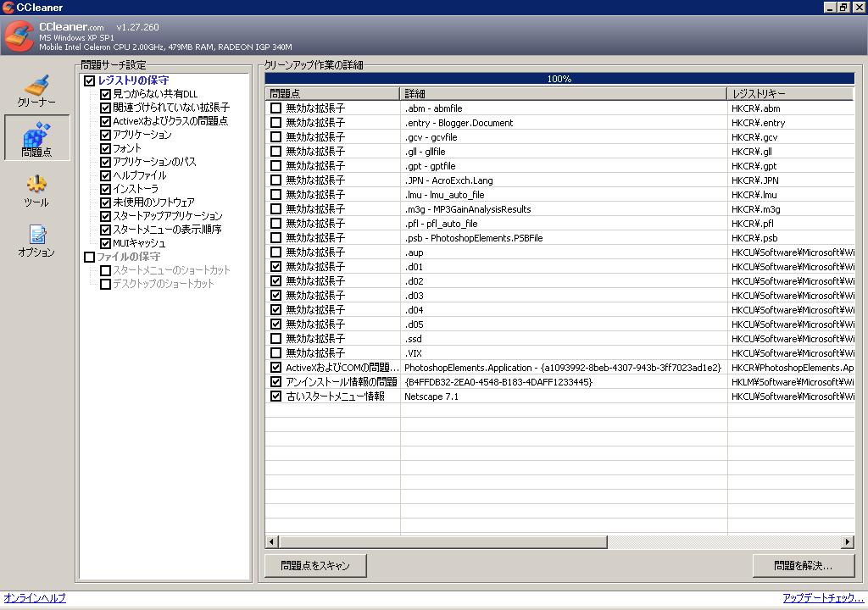The height and width of the screenshot is (610, 868).
Task: Toggle アプリケーションのパス checkbox
Action: pos(105,162)
